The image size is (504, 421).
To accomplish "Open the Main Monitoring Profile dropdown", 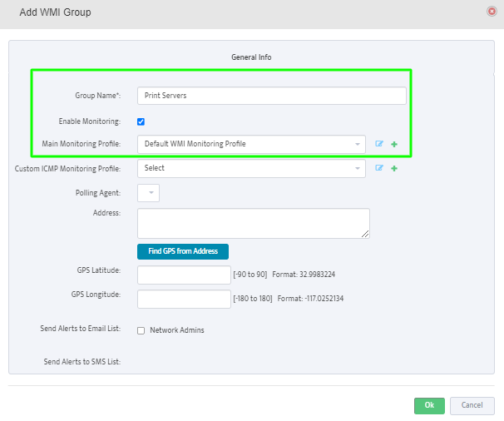I will 251,144.
